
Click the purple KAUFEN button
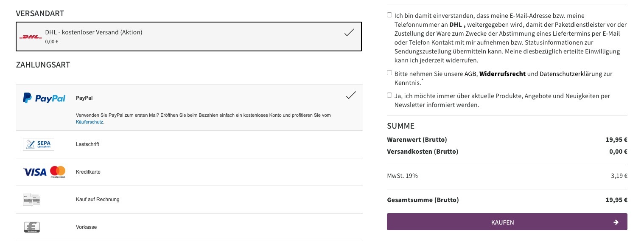(x=507, y=222)
